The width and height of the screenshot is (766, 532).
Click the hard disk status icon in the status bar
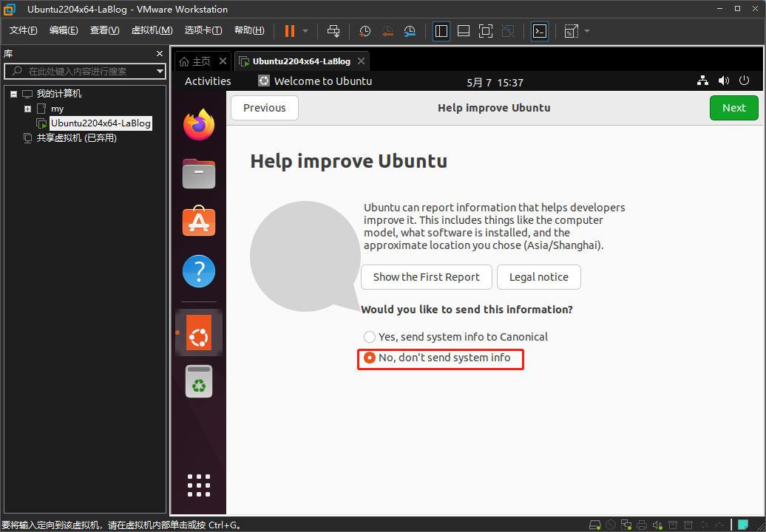(595, 525)
